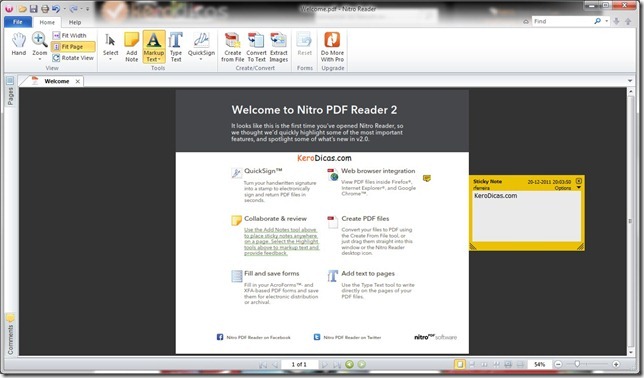Click the vertical scrollbar down arrow
Viewport: 644px width, 378px height.
[x=631, y=353]
